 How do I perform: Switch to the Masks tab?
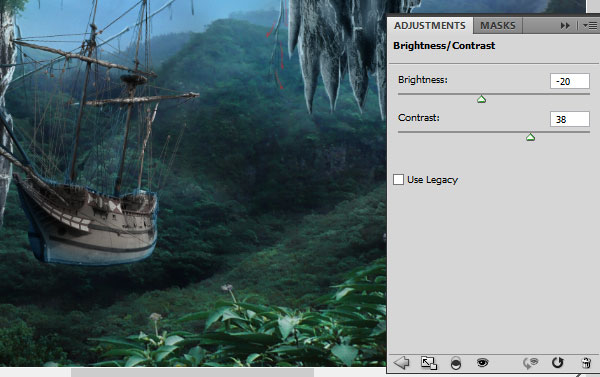(498, 25)
